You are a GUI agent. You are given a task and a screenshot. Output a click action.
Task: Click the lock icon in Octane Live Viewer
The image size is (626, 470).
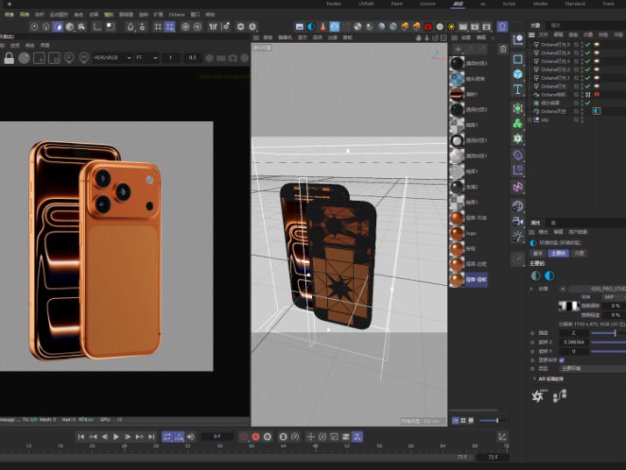9,59
